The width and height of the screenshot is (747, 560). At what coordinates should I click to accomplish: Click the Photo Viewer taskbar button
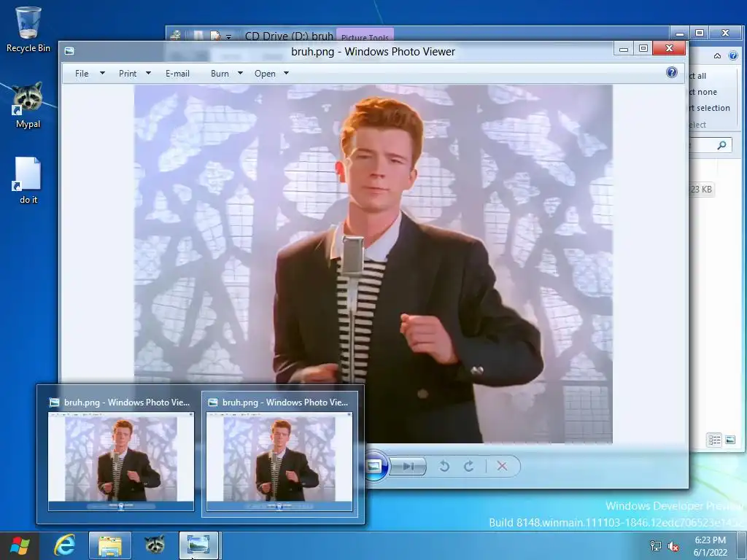point(198,545)
